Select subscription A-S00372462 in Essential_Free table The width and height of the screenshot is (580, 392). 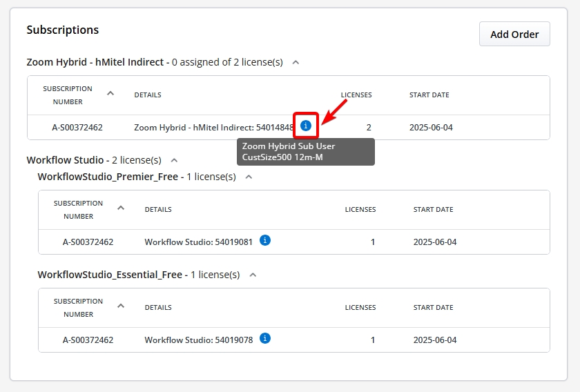tap(88, 340)
